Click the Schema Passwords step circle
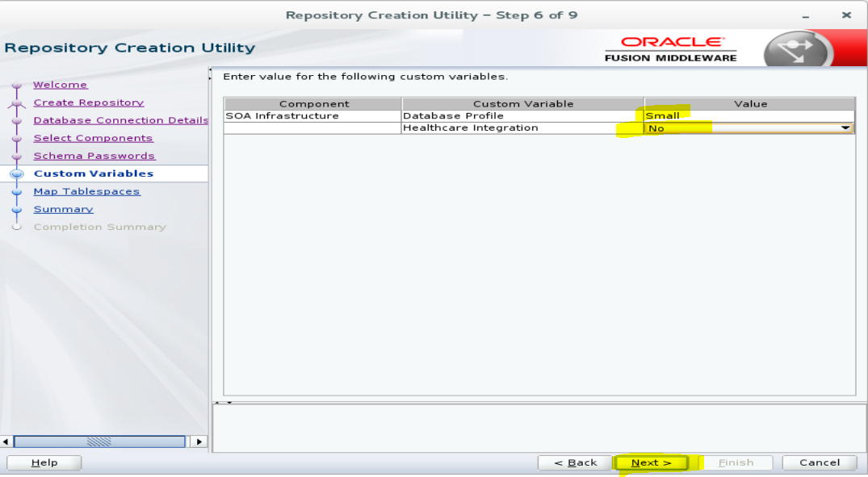This screenshot has width=868, height=477. pyautogui.click(x=18, y=155)
